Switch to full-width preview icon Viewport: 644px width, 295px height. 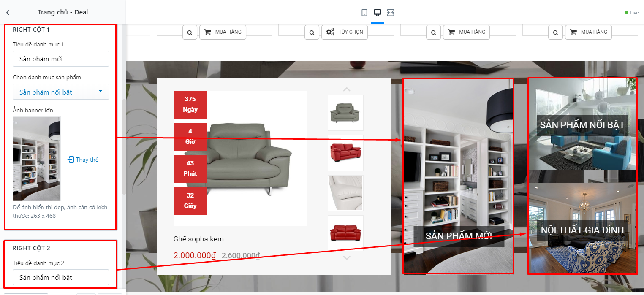coord(391,13)
